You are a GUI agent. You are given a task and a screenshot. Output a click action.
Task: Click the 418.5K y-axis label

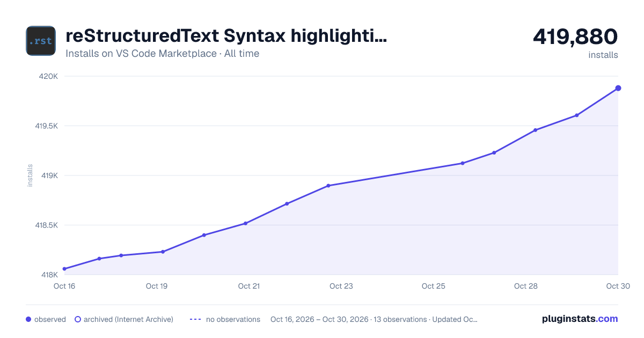pyautogui.click(x=46, y=225)
